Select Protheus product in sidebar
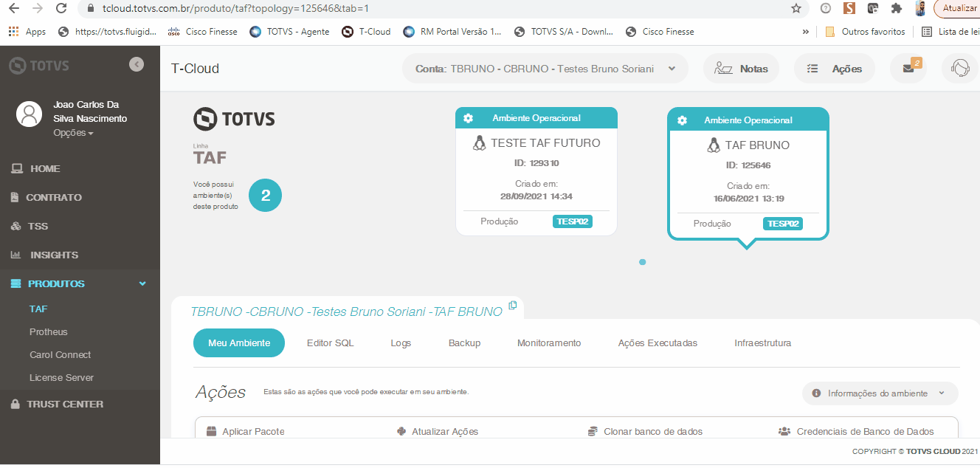This screenshot has width=980, height=468. pos(48,332)
